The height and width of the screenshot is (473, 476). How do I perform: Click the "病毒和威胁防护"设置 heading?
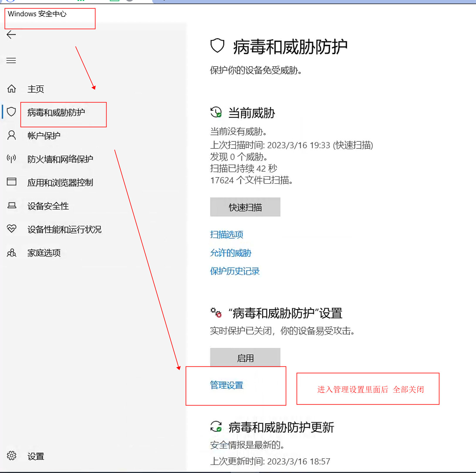(285, 313)
